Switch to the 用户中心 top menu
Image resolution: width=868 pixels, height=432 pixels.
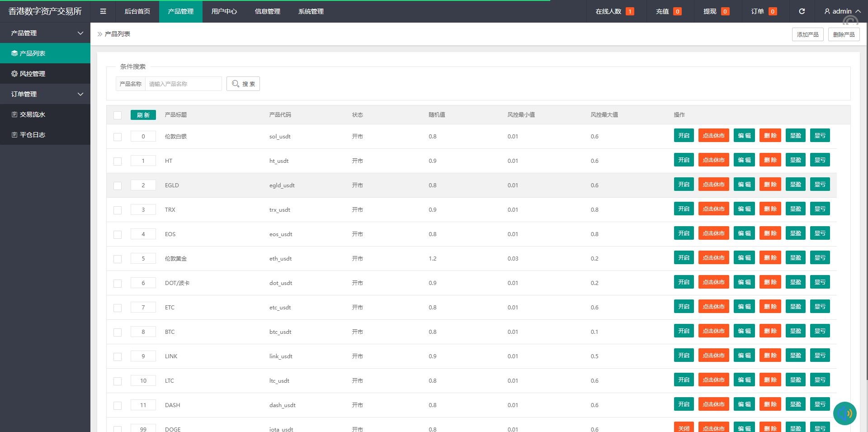[224, 11]
